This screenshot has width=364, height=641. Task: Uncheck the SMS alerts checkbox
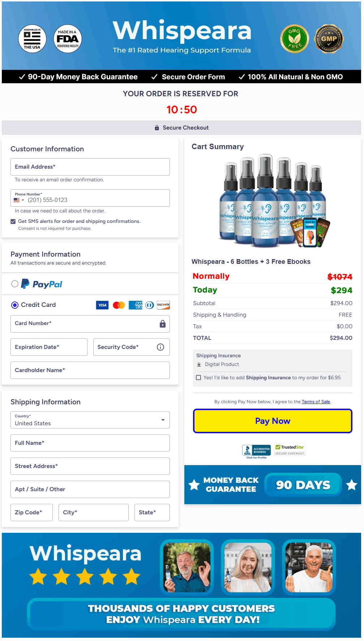pos(13,222)
